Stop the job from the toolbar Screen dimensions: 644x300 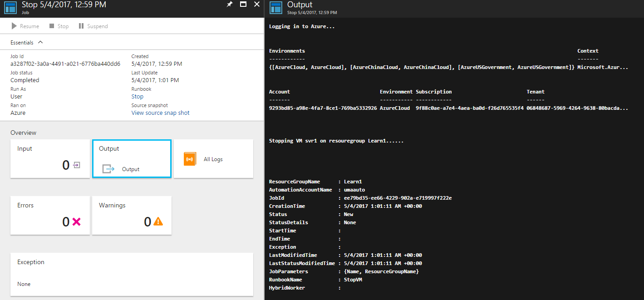(59, 26)
